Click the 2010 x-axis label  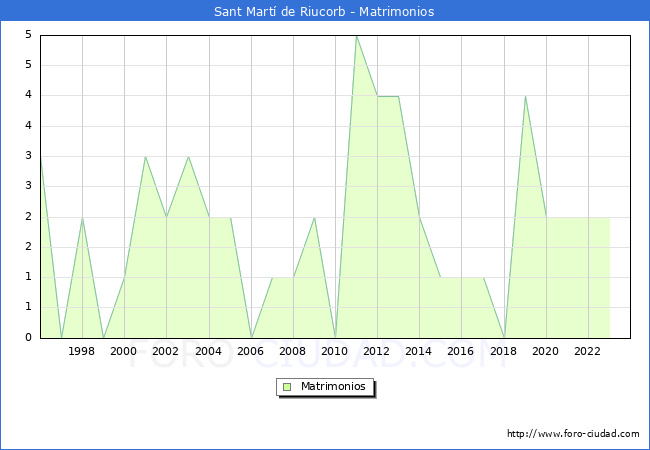335,351
